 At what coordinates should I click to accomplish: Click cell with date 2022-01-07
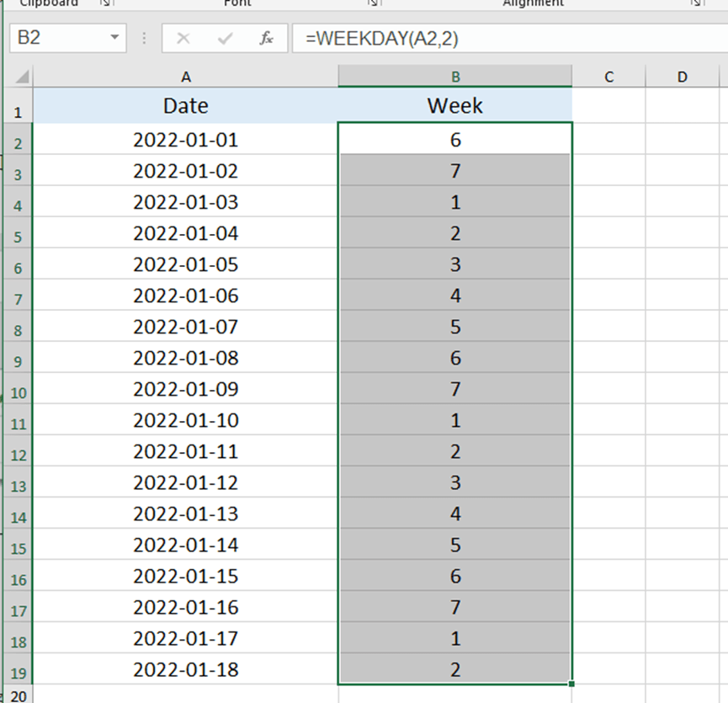point(186,326)
